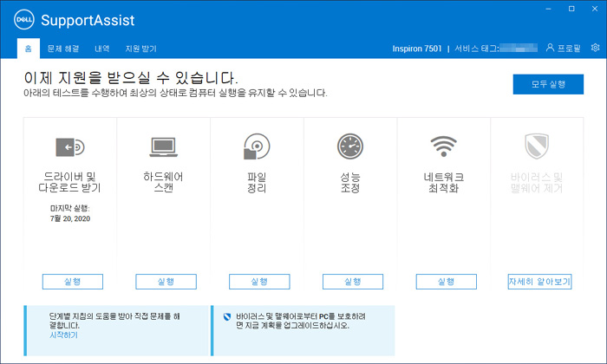Image resolution: width=607 pixels, height=364 pixels.
Task: Go to the 내역 tab
Action: coord(102,48)
